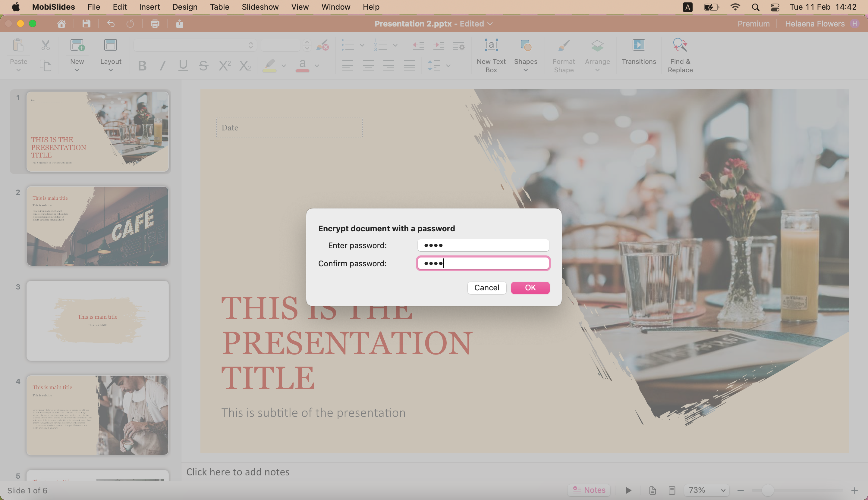The image size is (868, 500).
Task: Copy selection using copy icon
Action: pyautogui.click(x=45, y=65)
